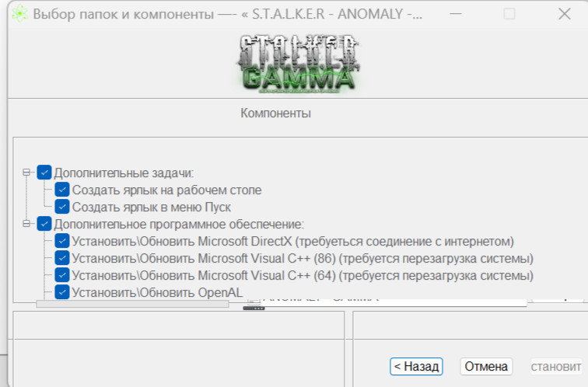The height and width of the screenshot is (387, 588).
Task: Click the Отмена button
Action: pyautogui.click(x=486, y=366)
